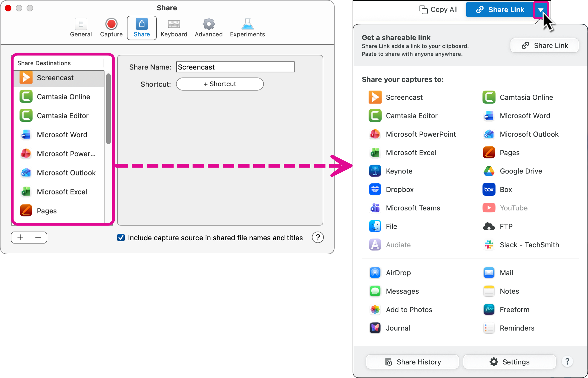Share capture via Mail
Viewport: 588px width, 378px height.
[498, 273]
